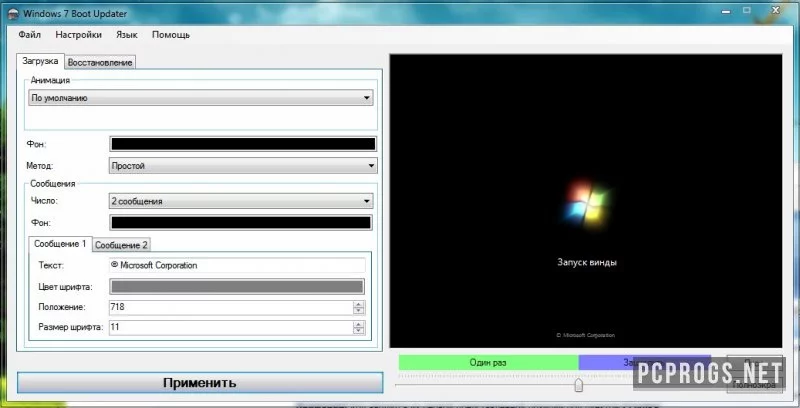Switch to the Загрузка tab
Screen dimensions: 800x408
point(40,61)
